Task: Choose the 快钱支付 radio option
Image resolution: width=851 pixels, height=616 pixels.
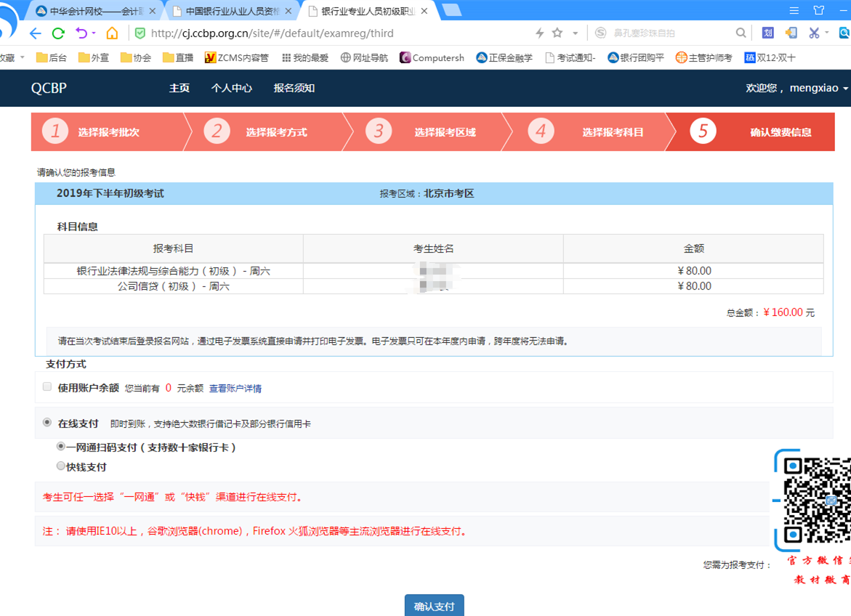Action: pos(61,466)
